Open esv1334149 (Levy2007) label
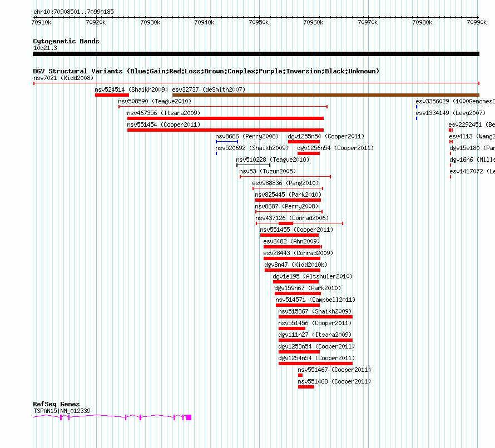 coord(451,113)
